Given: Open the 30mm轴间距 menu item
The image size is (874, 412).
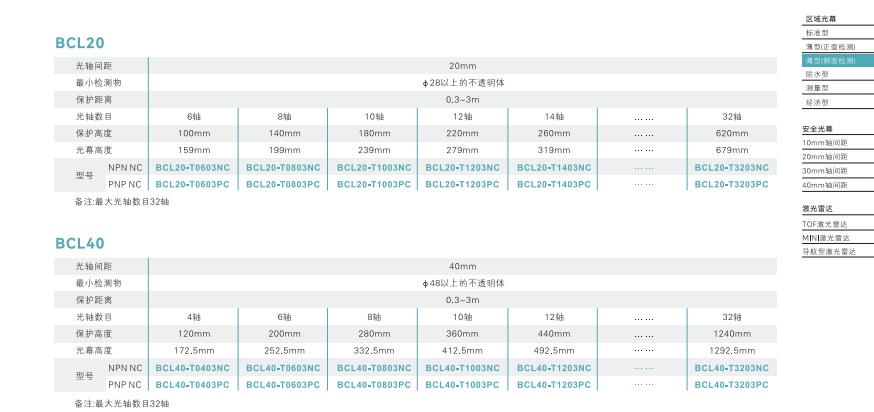Looking at the screenshot, I should tap(826, 171).
